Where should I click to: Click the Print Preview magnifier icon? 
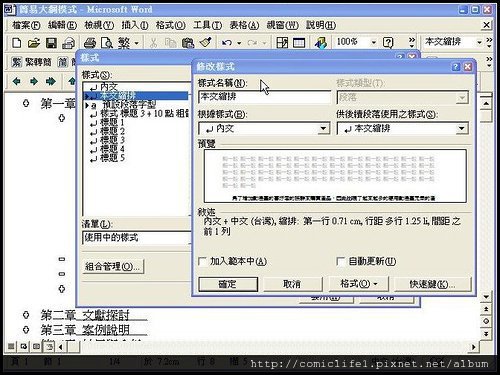[x=107, y=43]
